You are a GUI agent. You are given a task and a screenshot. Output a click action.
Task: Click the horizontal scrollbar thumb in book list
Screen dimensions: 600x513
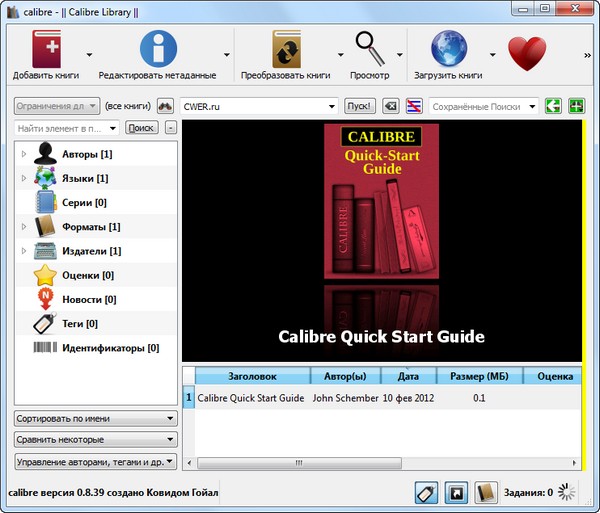299,463
